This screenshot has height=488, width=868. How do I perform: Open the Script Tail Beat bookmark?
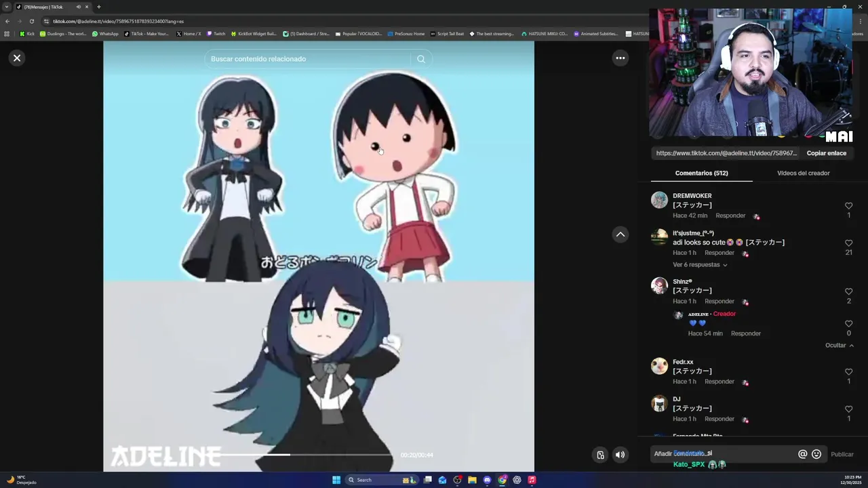(x=448, y=34)
